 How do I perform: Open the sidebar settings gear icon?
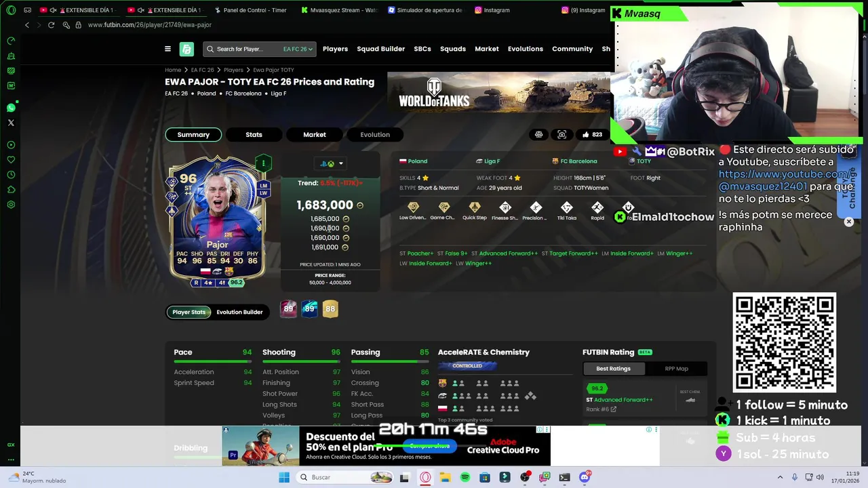click(11, 204)
